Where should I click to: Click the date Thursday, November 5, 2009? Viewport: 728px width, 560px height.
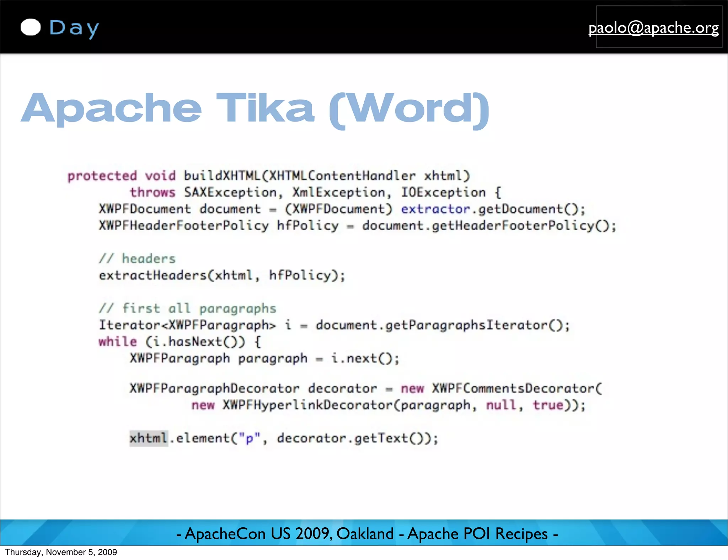click(61, 552)
